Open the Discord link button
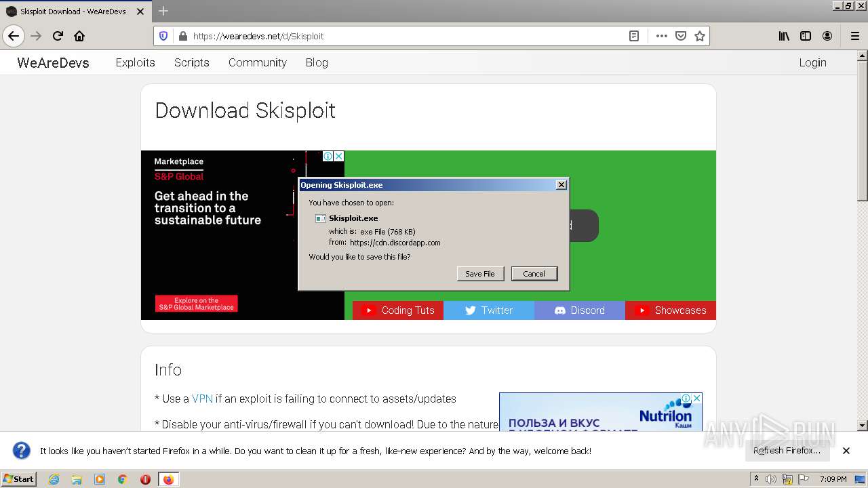 [x=580, y=310]
